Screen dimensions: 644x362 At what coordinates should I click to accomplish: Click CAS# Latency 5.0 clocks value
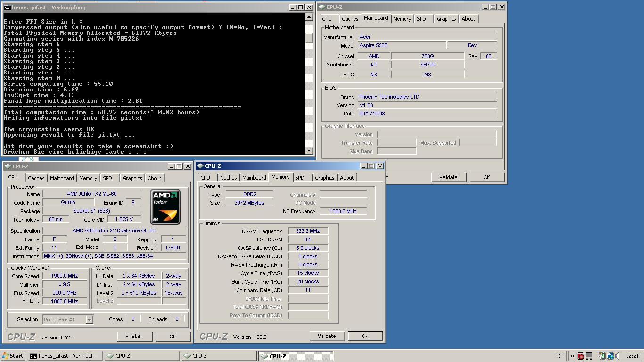(308, 248)
